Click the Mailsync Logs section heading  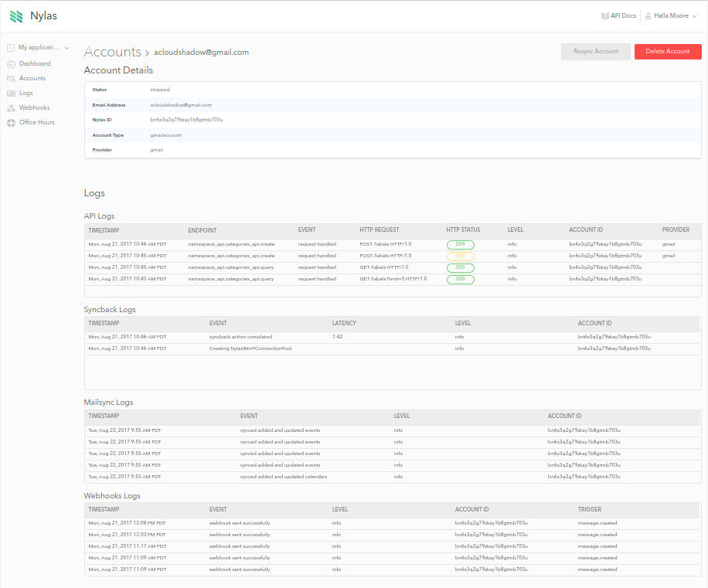pos(108,403)
